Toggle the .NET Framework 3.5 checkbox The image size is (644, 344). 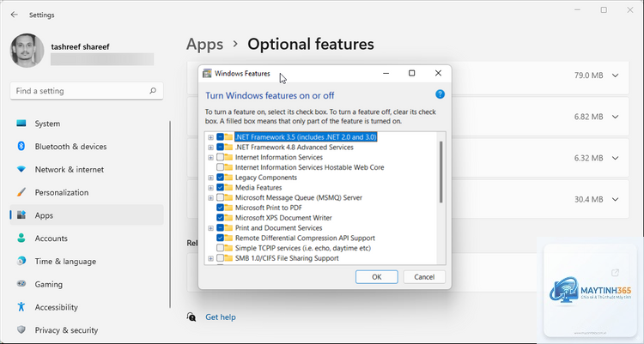(x=220, y=137)
